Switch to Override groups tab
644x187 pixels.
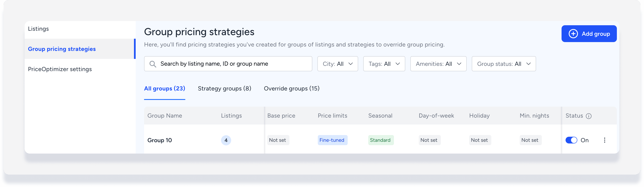(292, 89)
